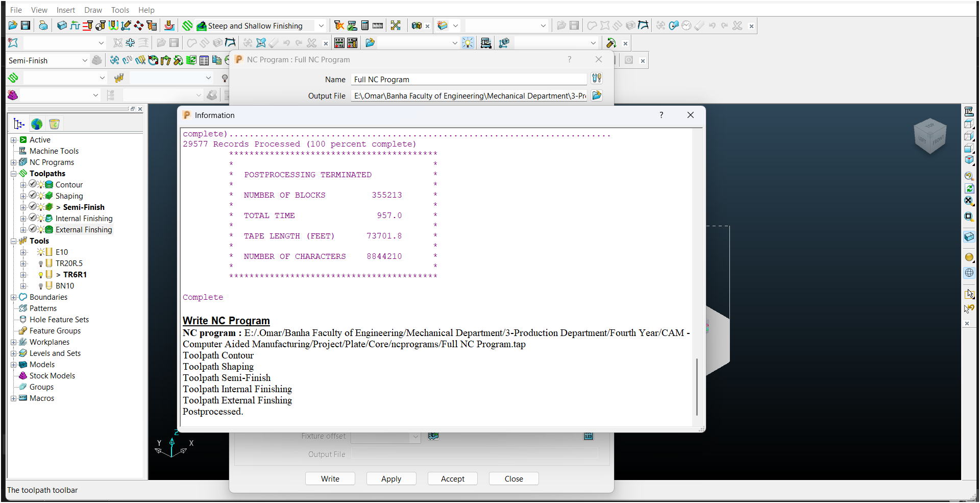This screenshot has width=980, height=503.
Task: Select the Stock Models tree item
Action: 52,376
